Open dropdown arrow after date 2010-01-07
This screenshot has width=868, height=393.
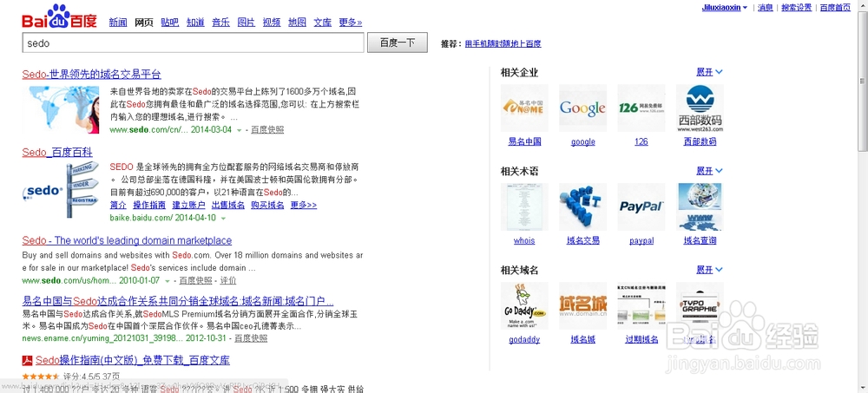coord(168,280)
